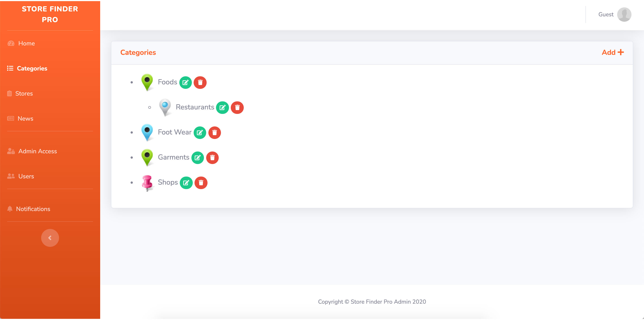The width and height of the screenshot is (644, 320).
Task: Delete the Shops category
Action: pos(201,183)
